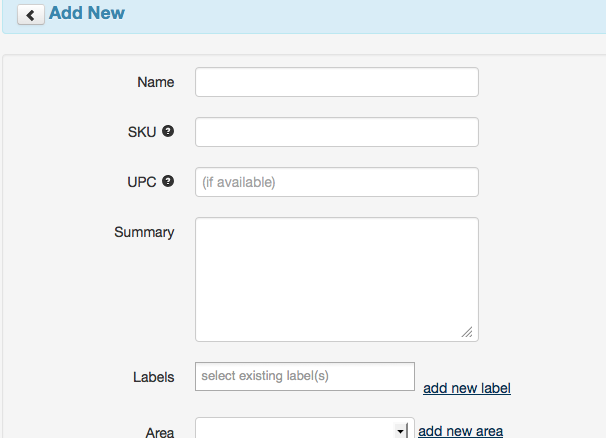Click the UPC label text
606x438 pixels.
(x=142, y=182)
